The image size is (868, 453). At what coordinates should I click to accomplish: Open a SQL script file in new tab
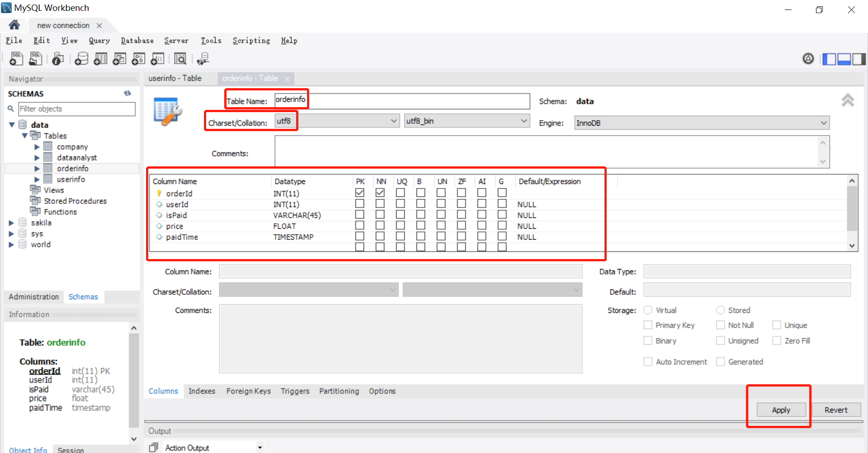point(36,58)
